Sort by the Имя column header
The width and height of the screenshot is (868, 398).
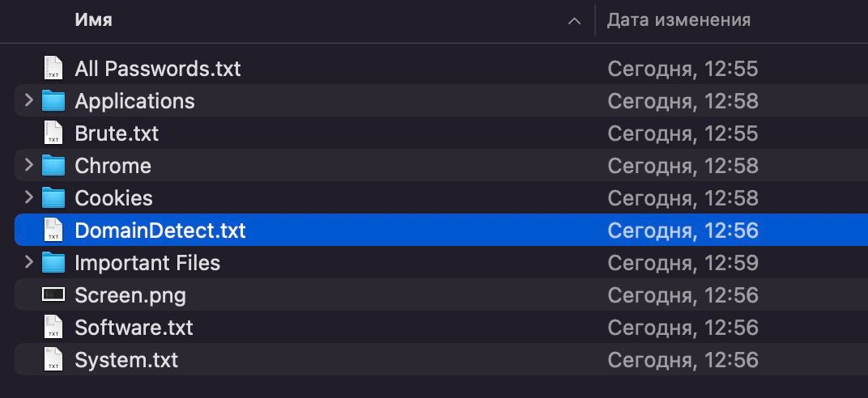pos(94,20)
